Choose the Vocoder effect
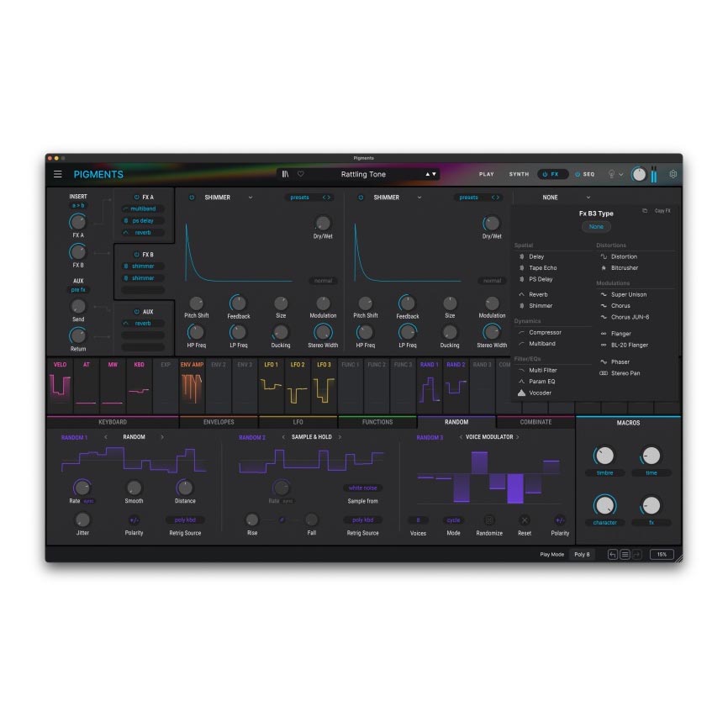This screenshot has width=728, height=728. pyautogui.click(x=540, y=393)
